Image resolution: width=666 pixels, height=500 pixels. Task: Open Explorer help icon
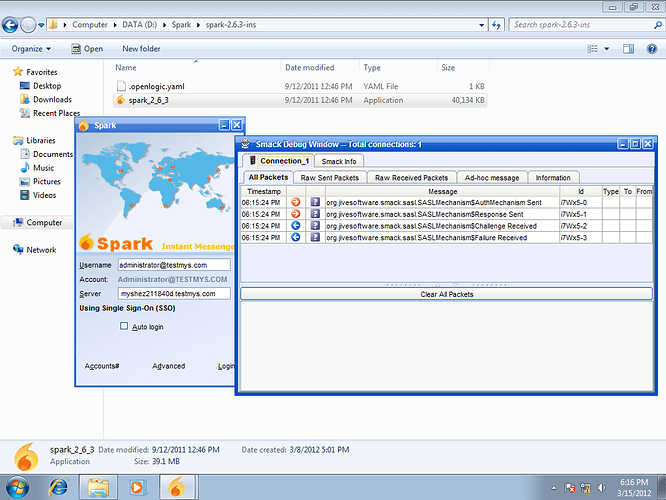pos(652,49)
